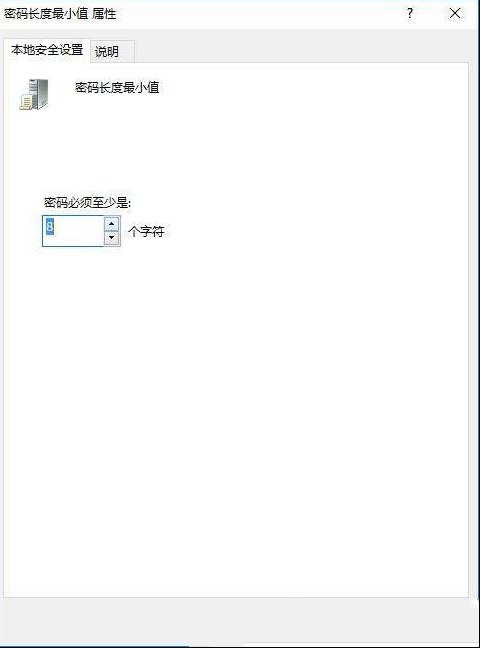Screen dimensions: 480x648
Task: Click the 密码必须至少是: label
Action: coord(87,202)
